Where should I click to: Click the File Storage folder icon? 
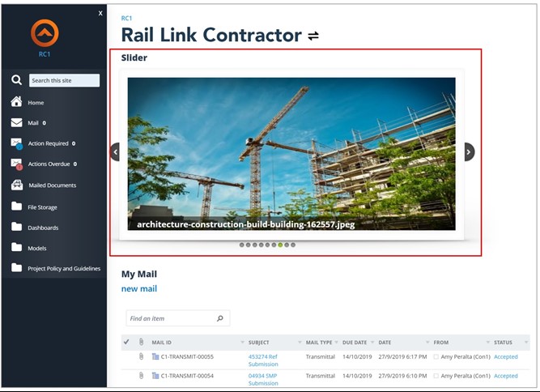pos(16,206)
